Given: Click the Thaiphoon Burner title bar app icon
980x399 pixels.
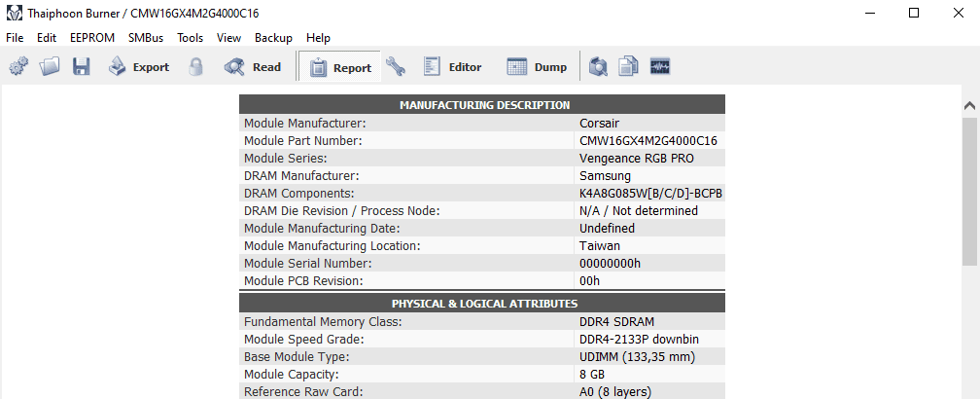Looking at the screenshot, I should pyautogui.click(x=14, y=13).
